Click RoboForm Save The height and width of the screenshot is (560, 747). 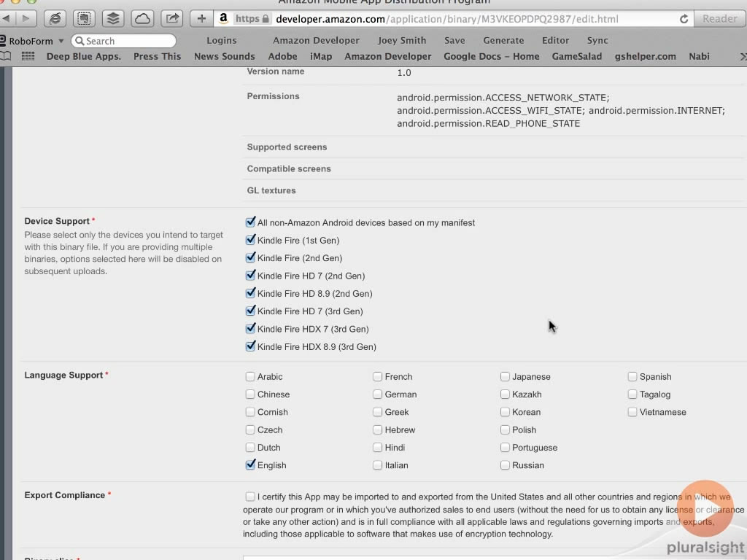coord(454,41)
